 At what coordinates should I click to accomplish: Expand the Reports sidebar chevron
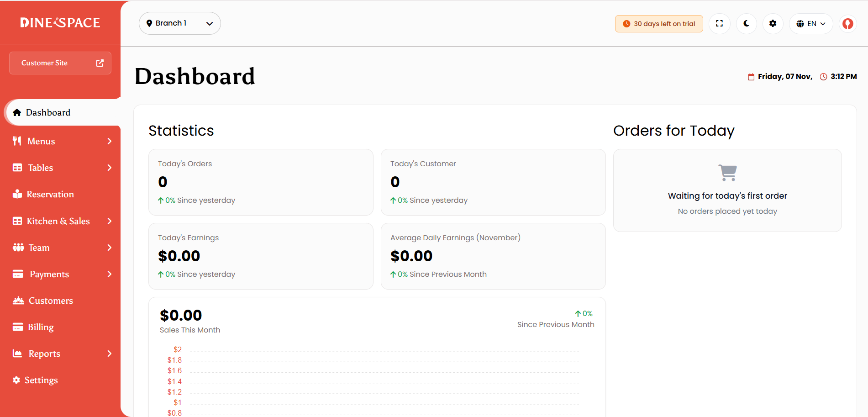(x=110, y=354)
